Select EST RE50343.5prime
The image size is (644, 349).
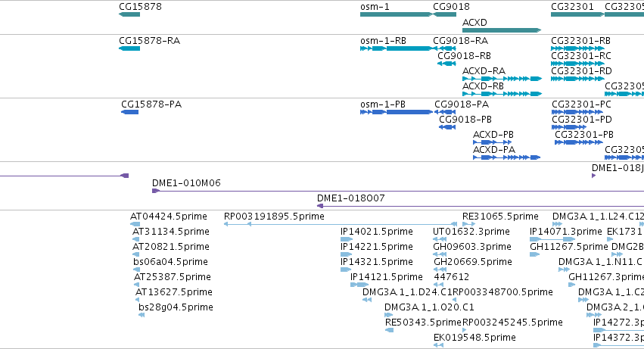click(x=390, y=330)
